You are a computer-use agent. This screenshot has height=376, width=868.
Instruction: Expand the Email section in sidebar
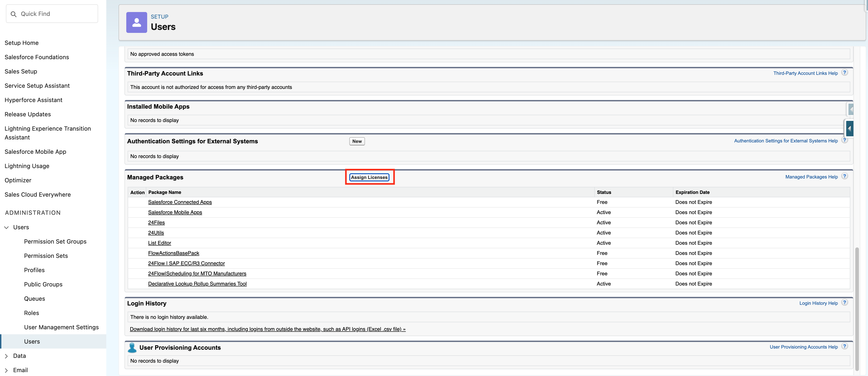click(x=6, y=370)
